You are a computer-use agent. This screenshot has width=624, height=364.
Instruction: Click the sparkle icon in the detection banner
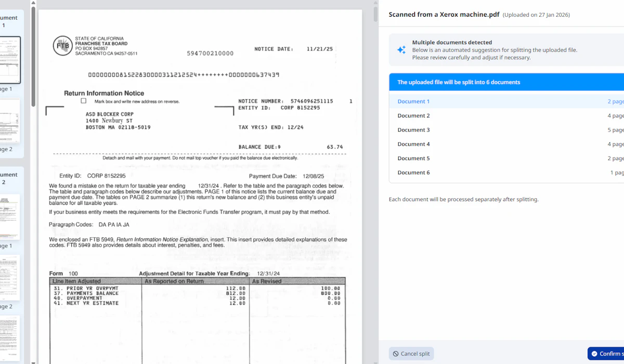pyautogui.click(x=401, y=50)
